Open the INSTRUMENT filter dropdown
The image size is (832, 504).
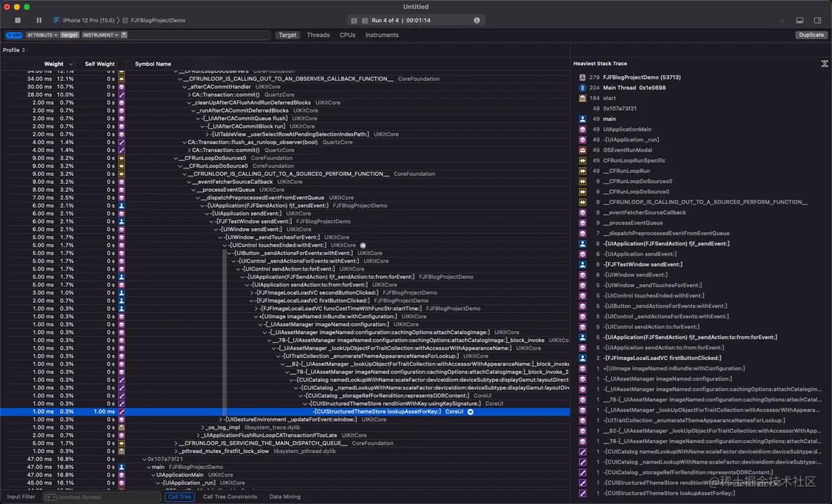pos(100,35)
